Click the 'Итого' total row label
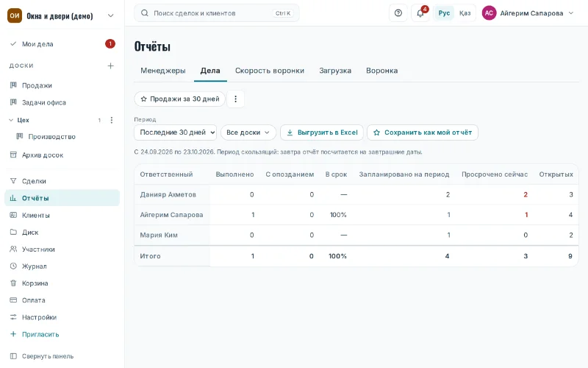Viewport: 588px width, 368px height. pos(150,256)
